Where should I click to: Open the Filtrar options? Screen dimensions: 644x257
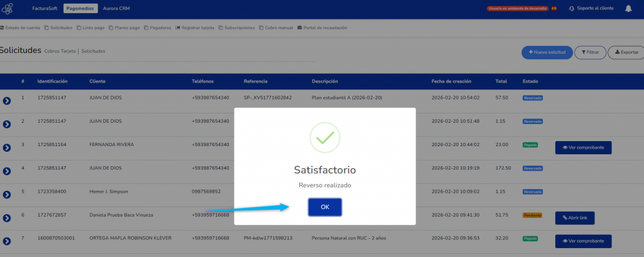pos(590,52)
